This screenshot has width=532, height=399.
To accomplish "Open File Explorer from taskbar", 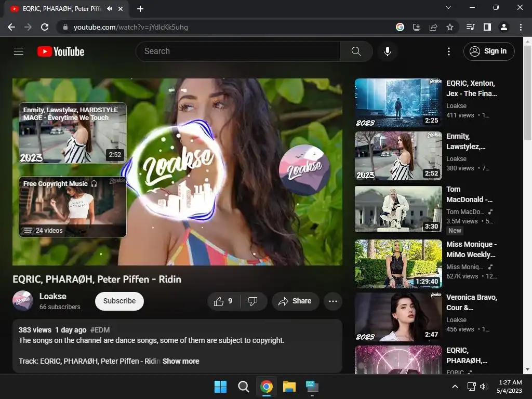I will [x=289, y=387].
